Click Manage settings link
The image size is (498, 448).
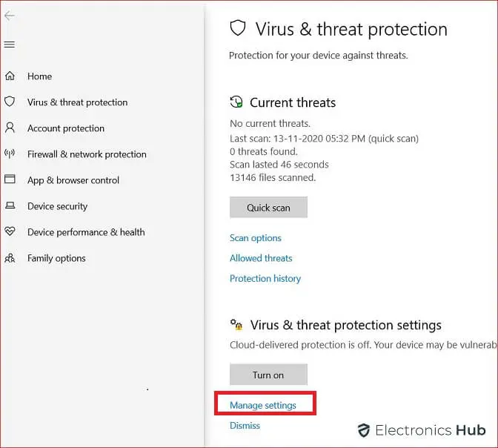pyautogui.click(x=263, y=406)
